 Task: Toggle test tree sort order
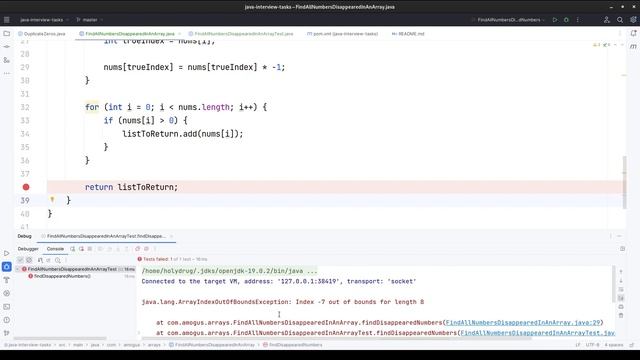pos(40,260)
